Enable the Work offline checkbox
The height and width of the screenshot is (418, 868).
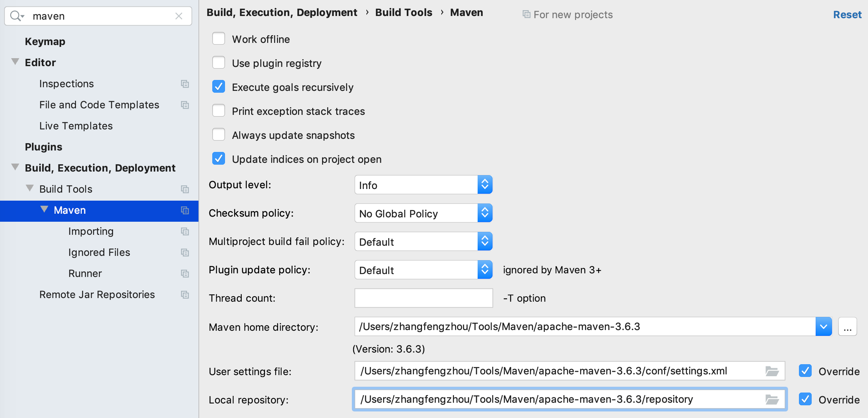click(218, 39)
